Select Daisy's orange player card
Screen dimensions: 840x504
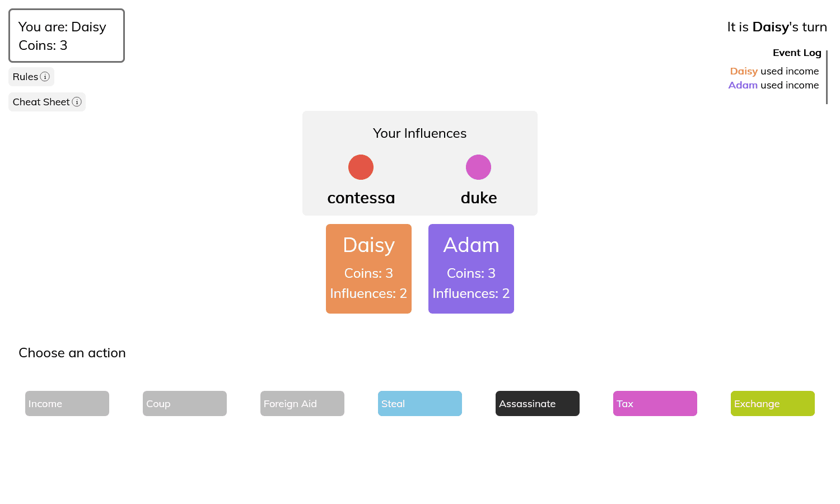click(368, 269)
